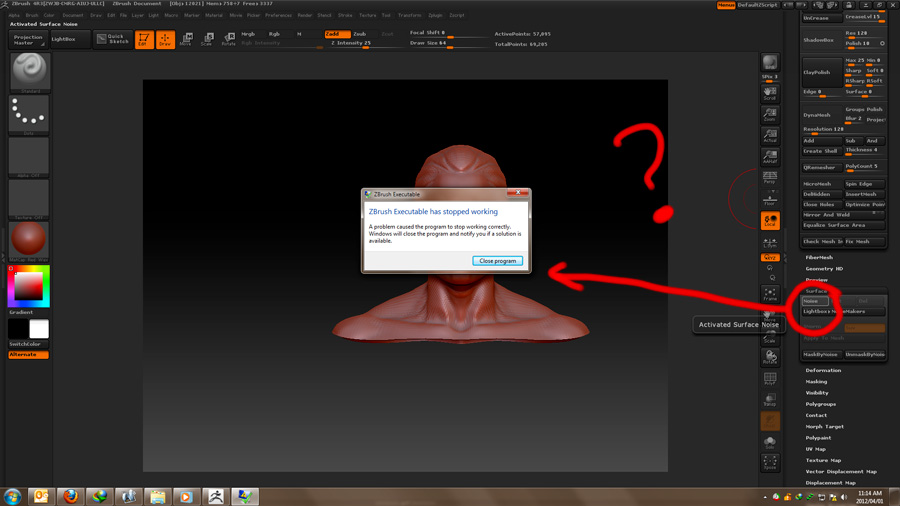
Task: Toggle PolyF polyframe display
Action: 770,379
